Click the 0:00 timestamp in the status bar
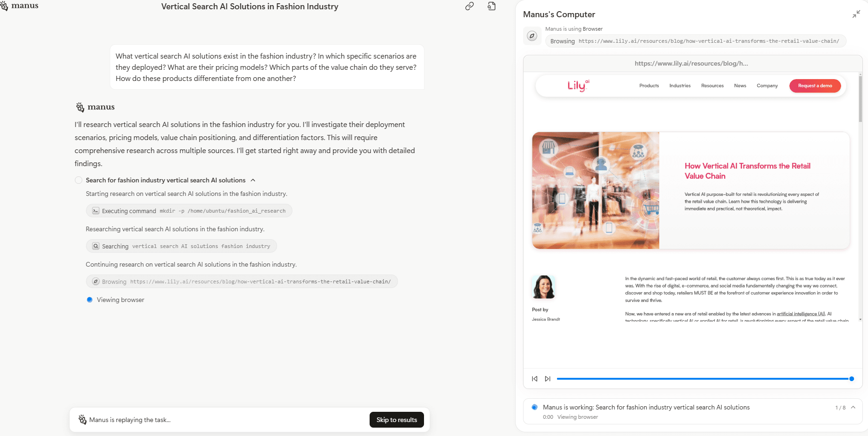This screenshot has width=868, height=436. coord(548,417)
